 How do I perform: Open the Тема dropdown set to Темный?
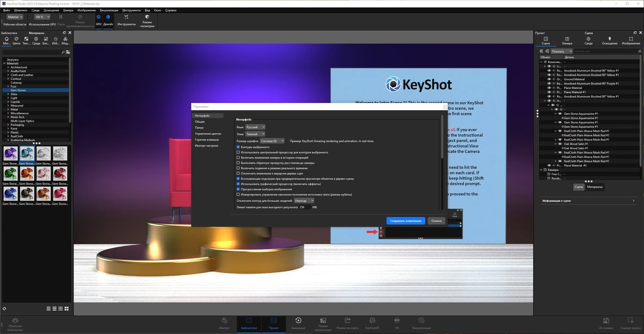(255, 134)
